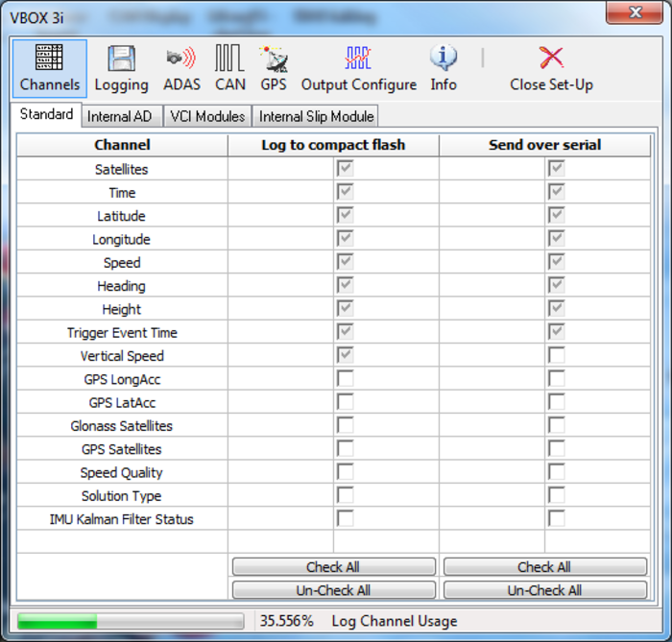Open the ADAS settings icon

[x=181, y=58]
